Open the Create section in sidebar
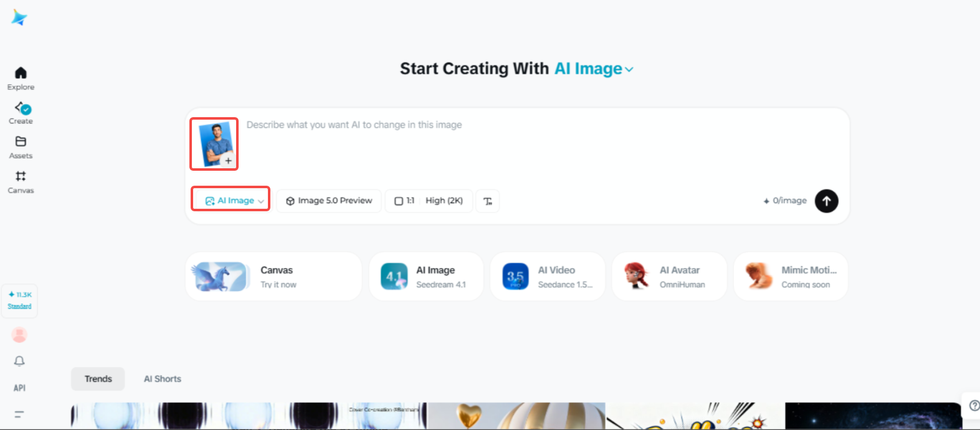The width and height of the screenshot is (980, 430). (x=21, y=113)
